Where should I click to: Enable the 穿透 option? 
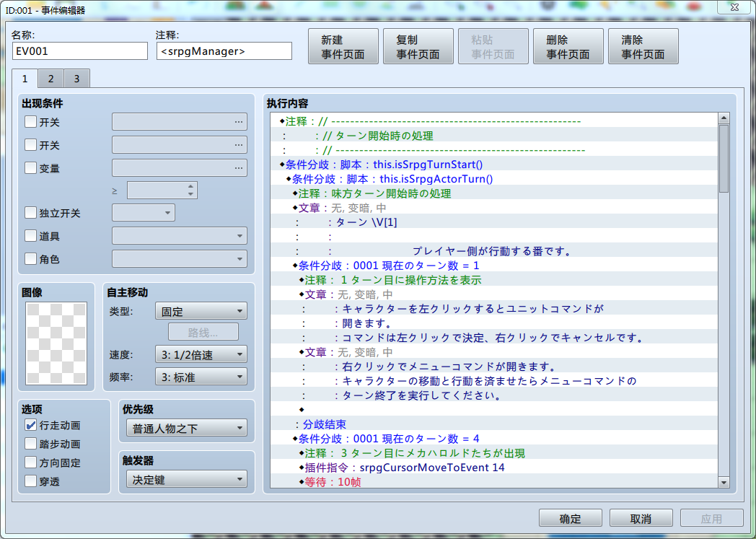click(x=30, y=481)
